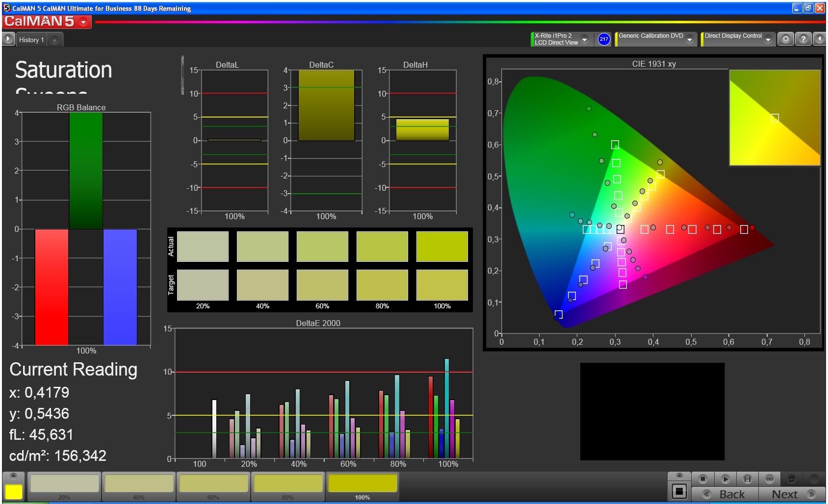The width and height of the screenshot is (828, 504).
Task: Click the fL: 45,631 reading value
Action: [x=41, y=434]
